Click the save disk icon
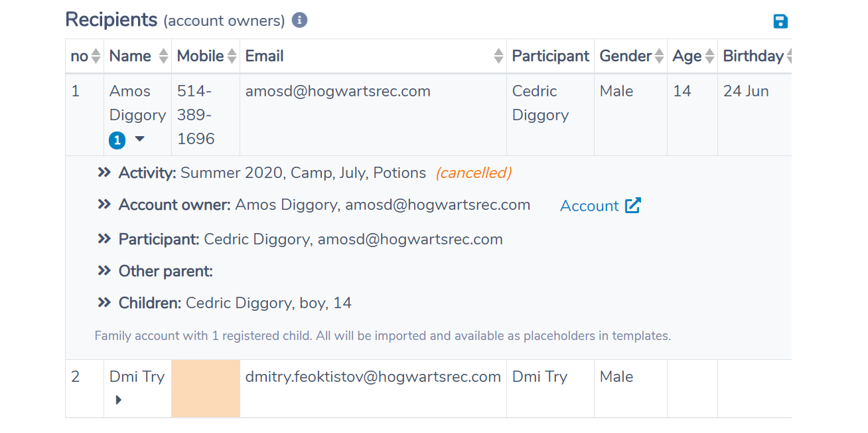Screen dimensions: 868x433 780,21
